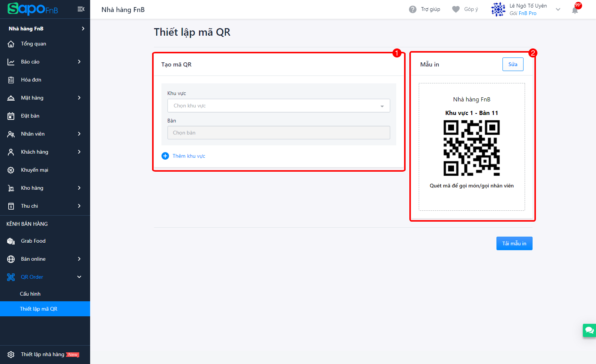Viewport: 596px width, 364px height.
Task: Expand the Khách hàng submenu arrow
Action: pyautogui.click(x=79, y=152)
